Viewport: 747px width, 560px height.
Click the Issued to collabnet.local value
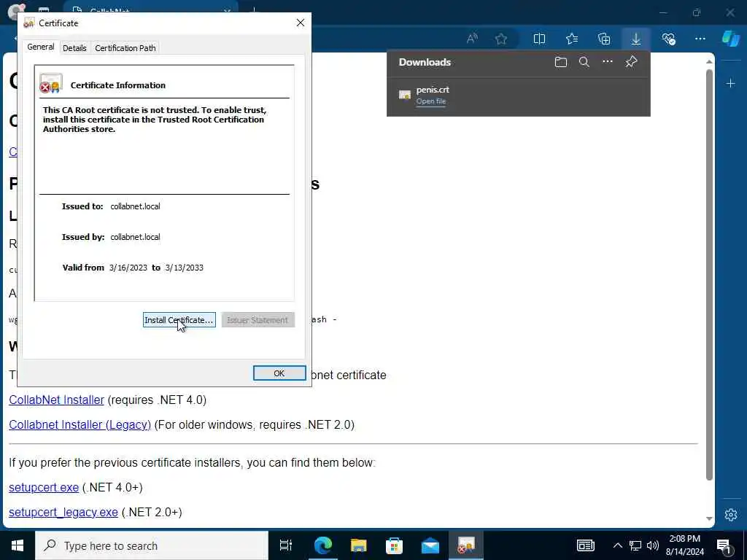coord(135,206)
